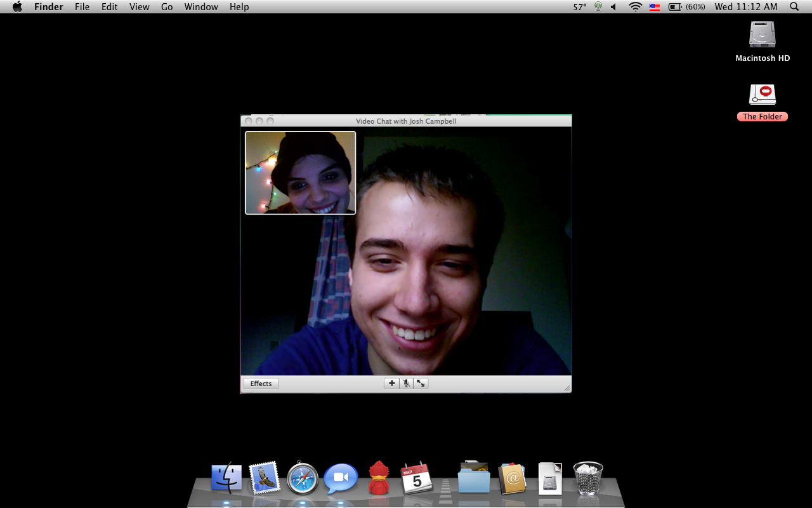The height and width of the screenshot is (508, 812).
Task: Click the 57° temperature menu bar item
Action: click(580, 7)
